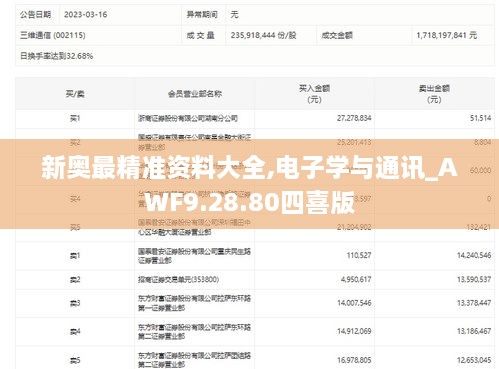Click the 日换手率达到32.68% note
Viewport: 499px width, 369px height.
56,56
